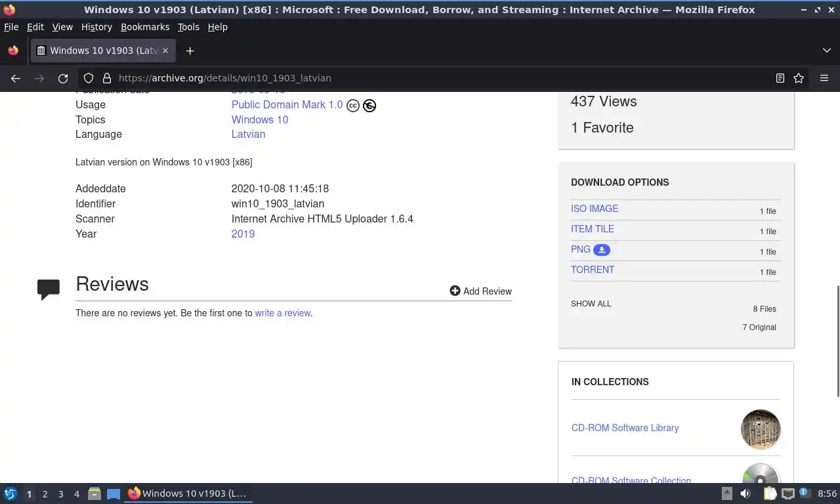Click the public domain mark icon
840x504 pixels.
pyautogui.click(x=369, y=105)
